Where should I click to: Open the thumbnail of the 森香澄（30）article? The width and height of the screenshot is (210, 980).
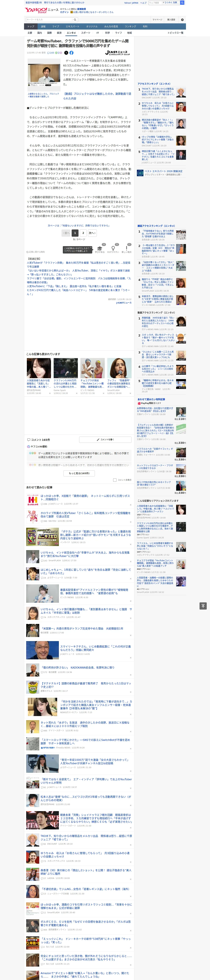pos(33,874)
